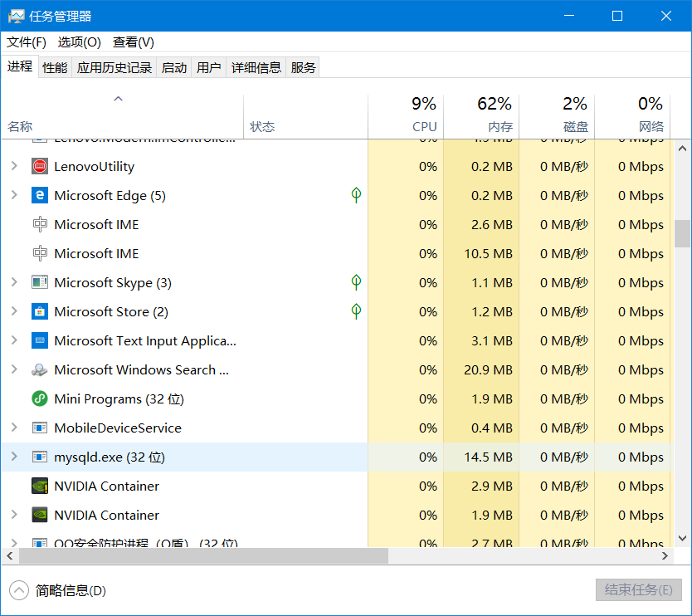Click the 10.5 MB memory value
Screen dimensions: 692x616
pyautogui.click(x=488, y=254)
